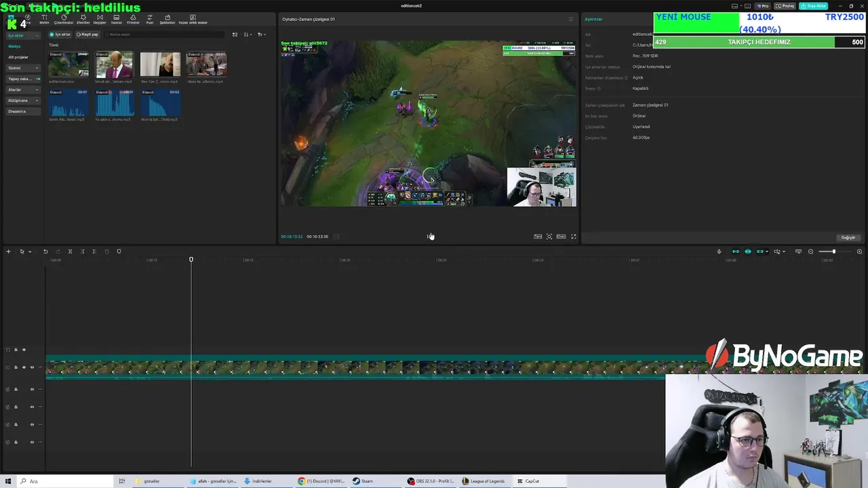Click the Değiştir button in details panel
Screen dimensions: 868x488
(x=848, y=238)
